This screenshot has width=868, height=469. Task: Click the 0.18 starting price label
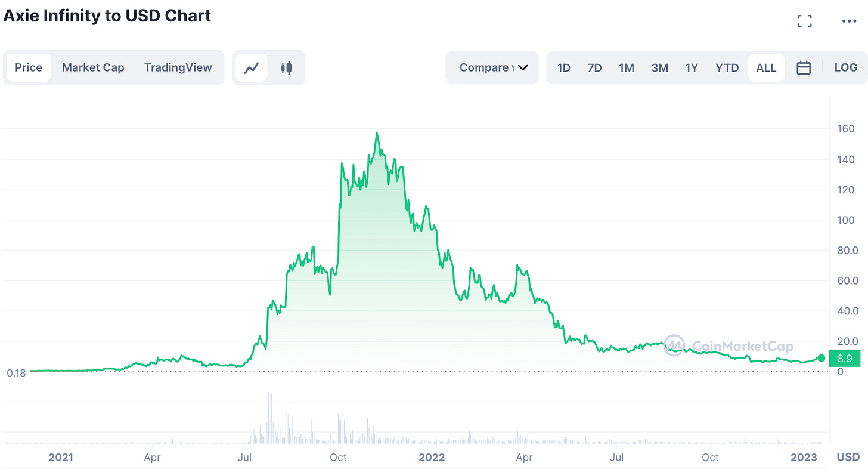[x=16, y=373]
